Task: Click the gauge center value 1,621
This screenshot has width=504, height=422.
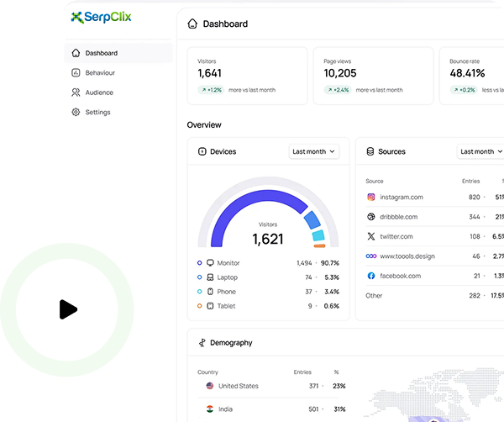Action: point(268,239)
